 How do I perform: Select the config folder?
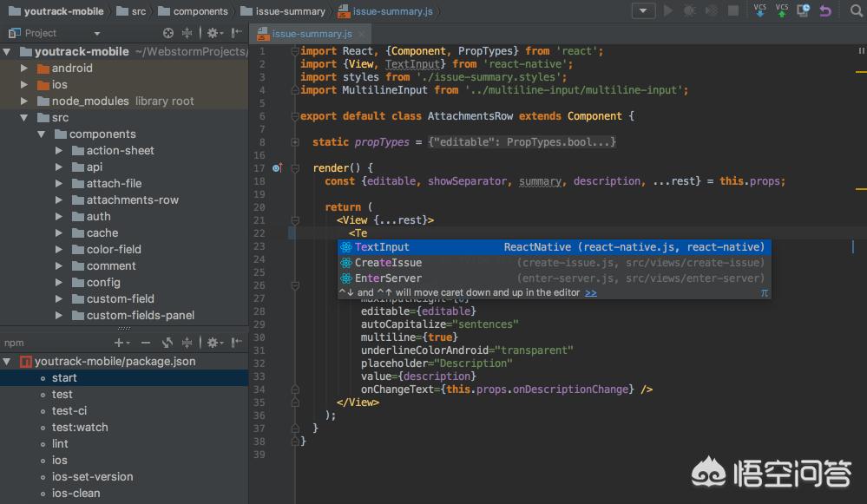point(96,283)
